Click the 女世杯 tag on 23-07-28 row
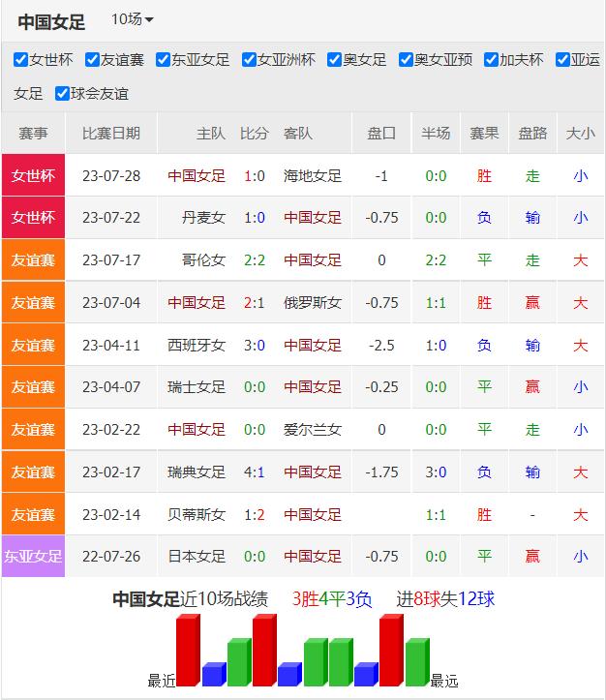 [33, 175]
